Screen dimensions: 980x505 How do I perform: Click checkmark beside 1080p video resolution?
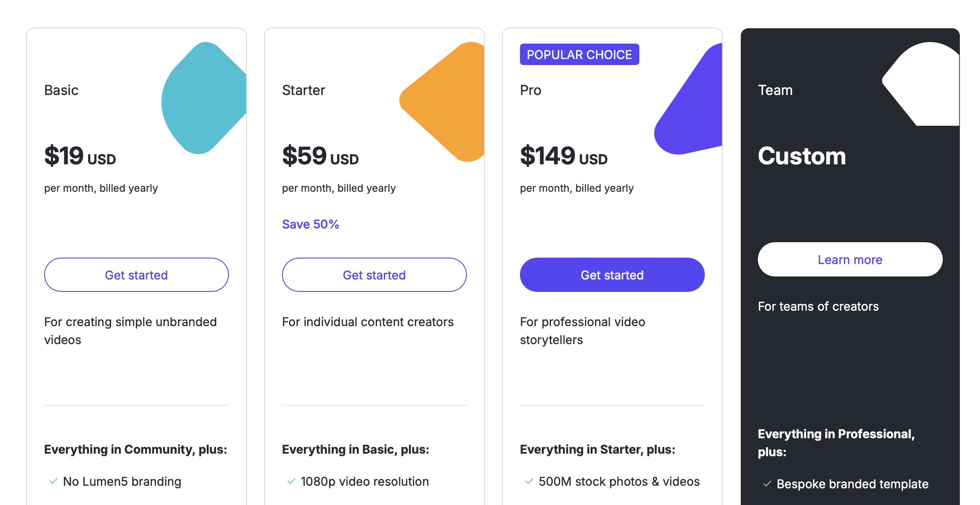[291, 481]
